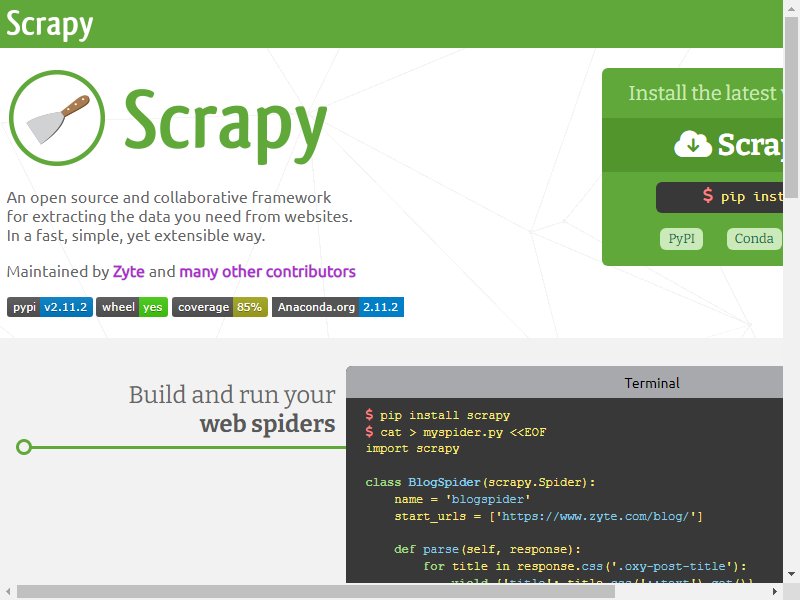The height and width of the screenshot is (600, 800).
Task: Open the pypi v2.11.2 badge
Action: (50, 307)
